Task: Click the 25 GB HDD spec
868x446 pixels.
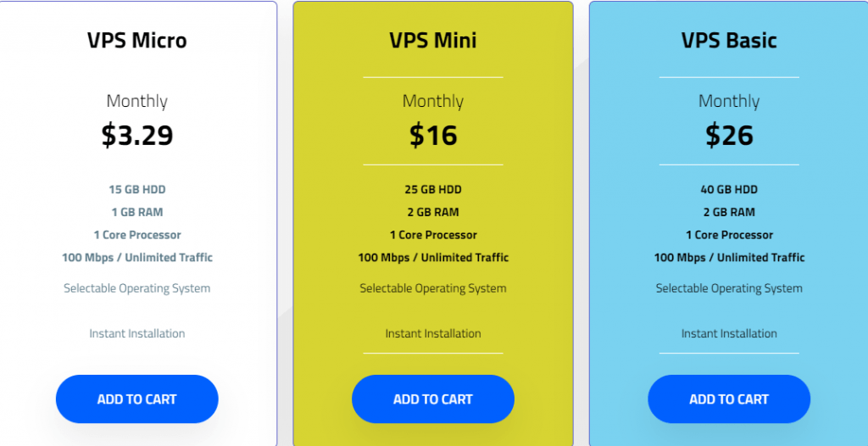Action: pyautogui.click(x=433, y=189)
